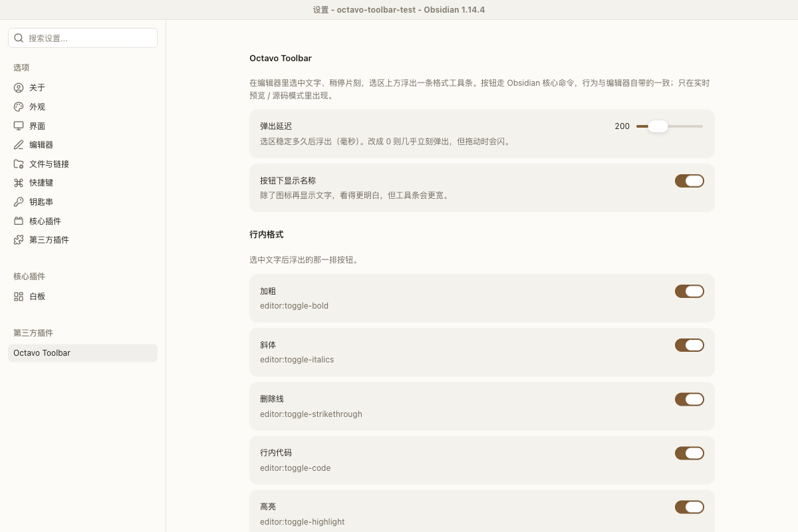Click the 弹出延迟 slider thumb
798x532 pixels.
[658, 126]
